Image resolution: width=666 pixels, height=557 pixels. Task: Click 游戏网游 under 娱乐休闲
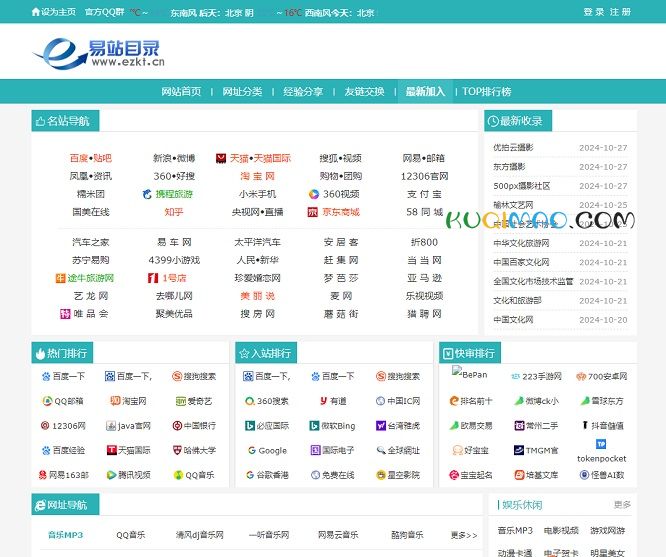(607, 530)
